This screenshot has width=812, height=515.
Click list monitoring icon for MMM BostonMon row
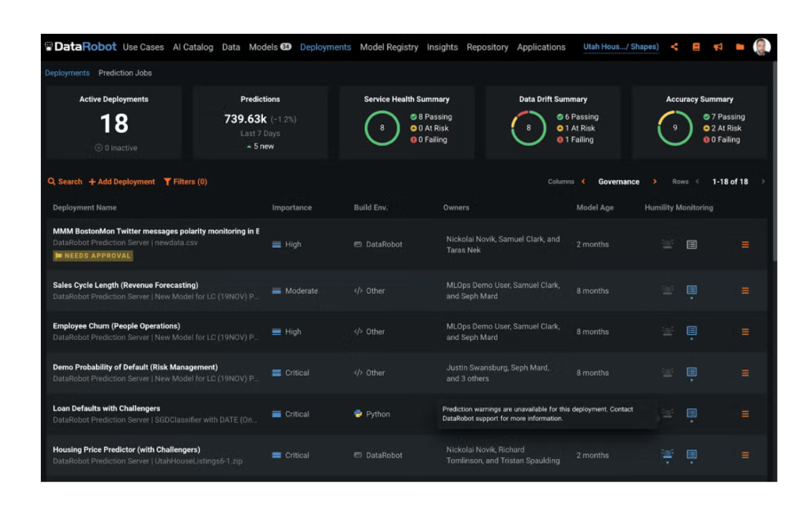[x=691, y=244]
